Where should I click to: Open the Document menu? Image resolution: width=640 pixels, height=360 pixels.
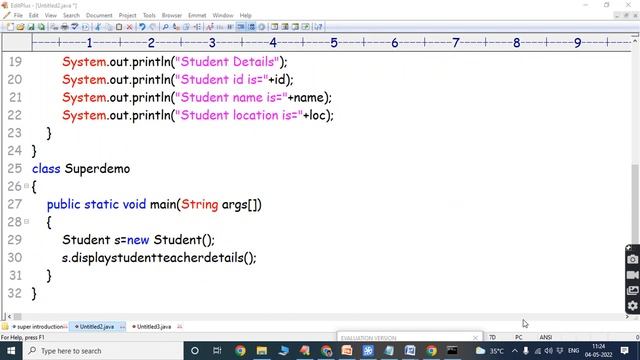99,16
